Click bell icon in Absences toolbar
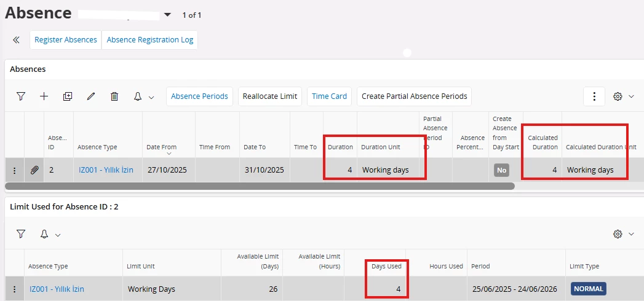Image resolution: width=644 pixels, height=301 pixels. pos(138,96)
